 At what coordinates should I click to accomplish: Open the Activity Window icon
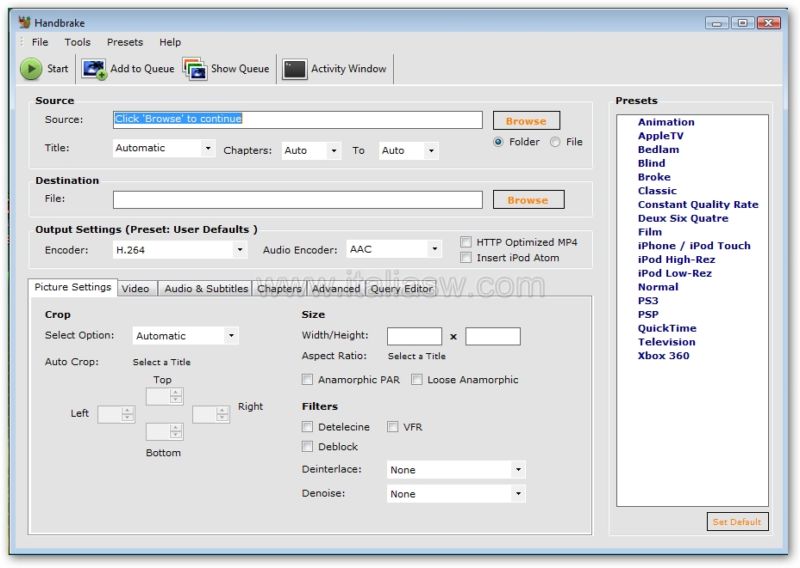pos(294,69)
